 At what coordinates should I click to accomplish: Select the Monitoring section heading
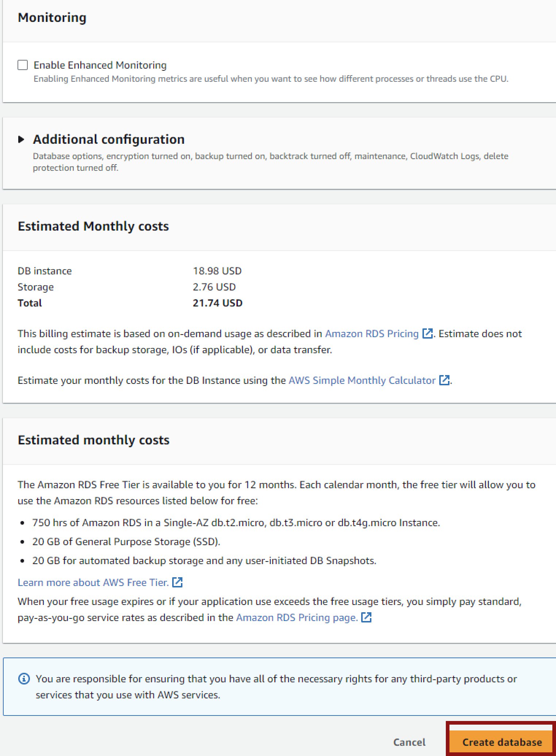(52, 18)
